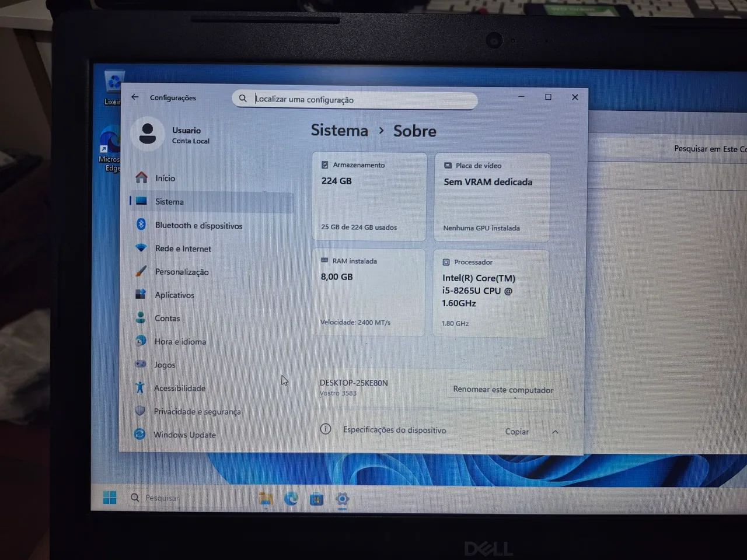Open Microsoft Edge from the taskbar
This screenshot has height=560, width=747.
coord(291,499)
